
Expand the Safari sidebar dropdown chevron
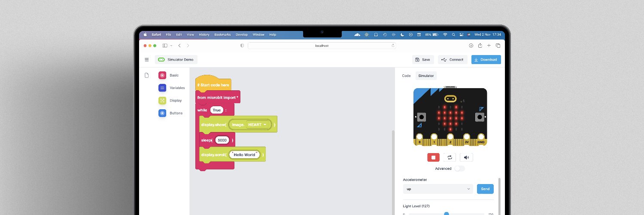pyautogui.click(x=171, y=46)
